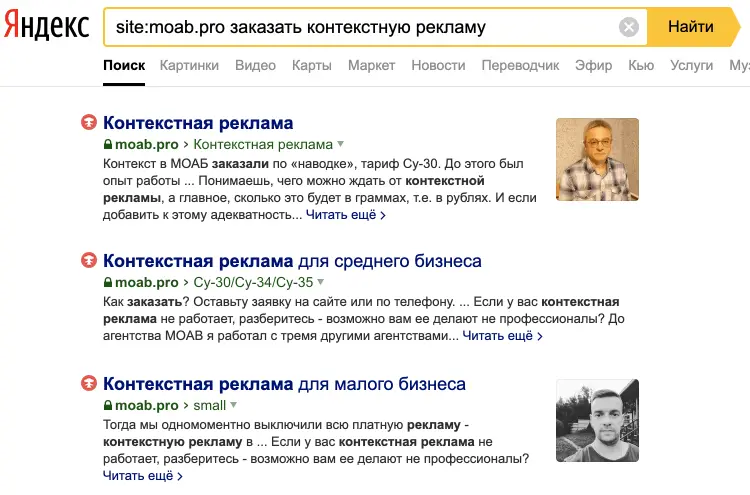
Task: Click green lock icon of small result
Action: click(108, 406)
